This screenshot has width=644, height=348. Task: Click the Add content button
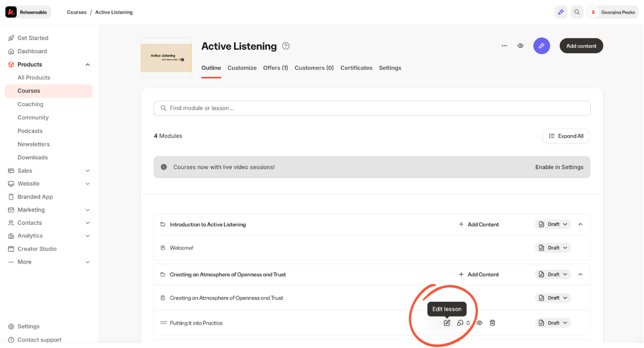[x=581, y=46]
